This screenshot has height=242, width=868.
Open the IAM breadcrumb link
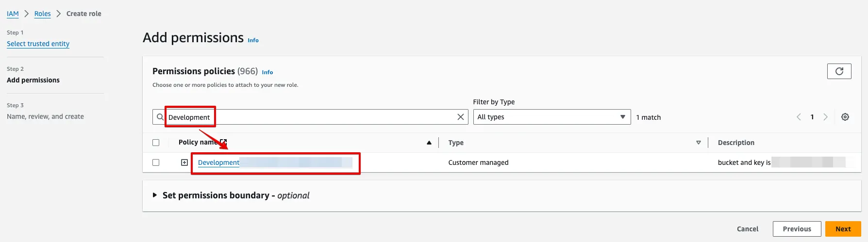(13, 14)
